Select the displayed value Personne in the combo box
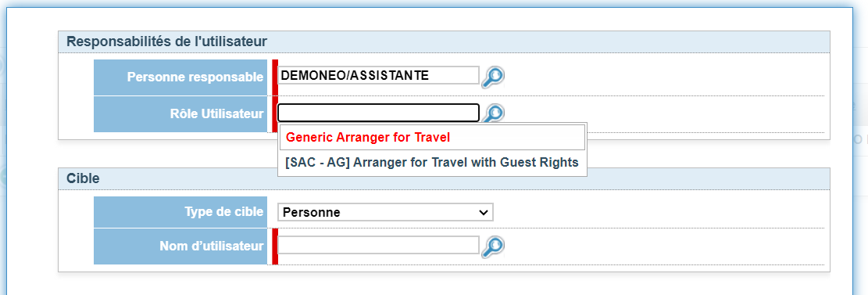This screenshot has width=868, height=295. click(x=311, y=212)
